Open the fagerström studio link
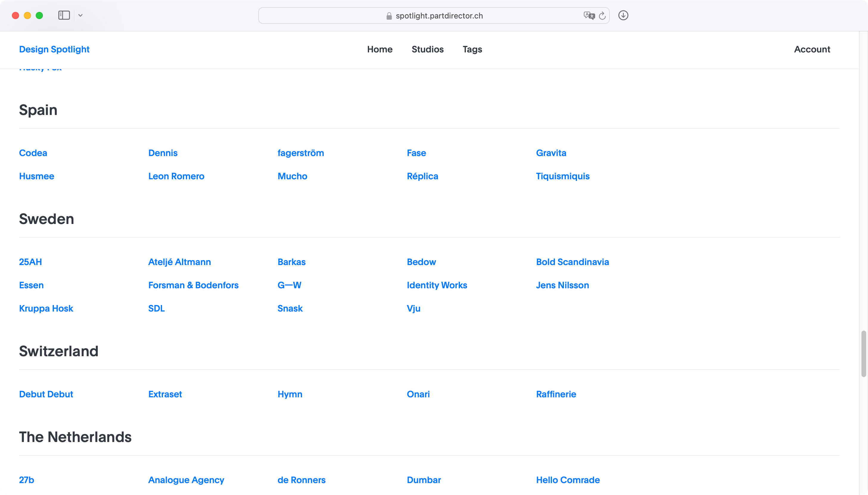The height and width of the screenshot is (495, 868). point(301,153)
